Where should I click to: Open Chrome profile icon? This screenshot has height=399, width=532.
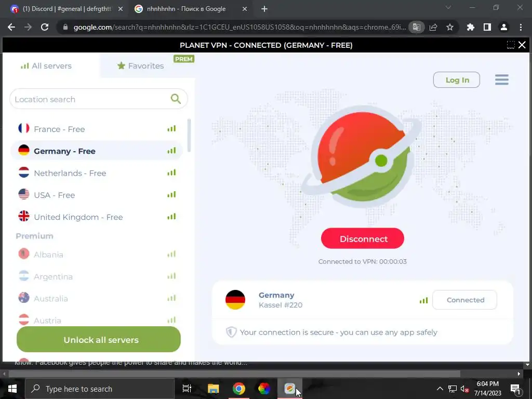click(x=504, y=27)
